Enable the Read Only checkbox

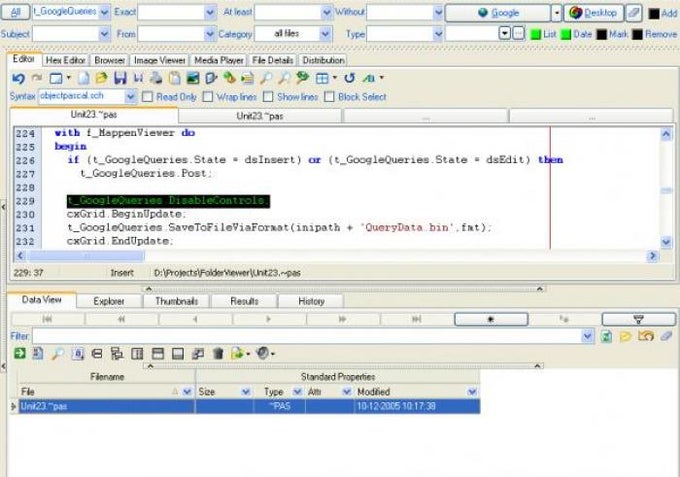click(x=147, y=97)
